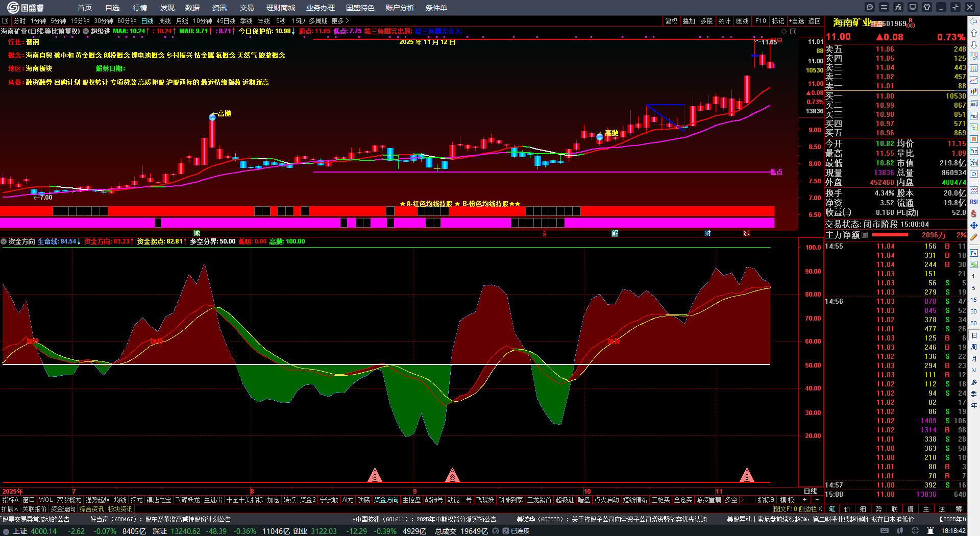Open circle dropdown beside 资金方向 indicator title

tap(4, 241)
